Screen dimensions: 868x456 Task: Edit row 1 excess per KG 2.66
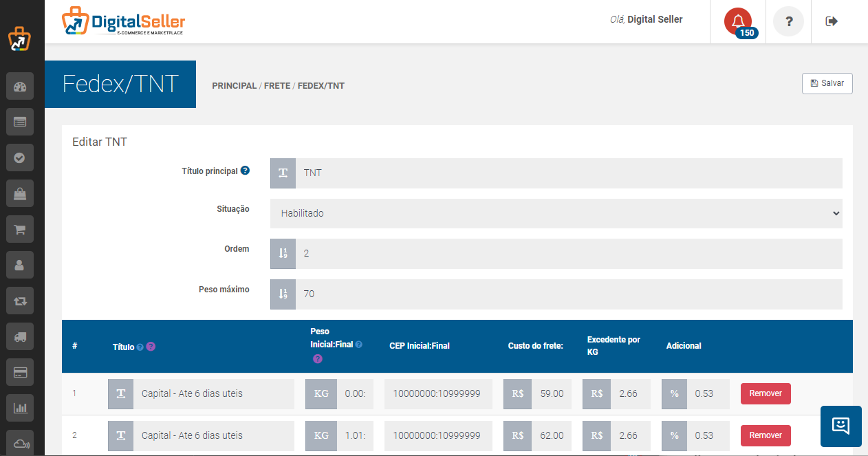631,394
